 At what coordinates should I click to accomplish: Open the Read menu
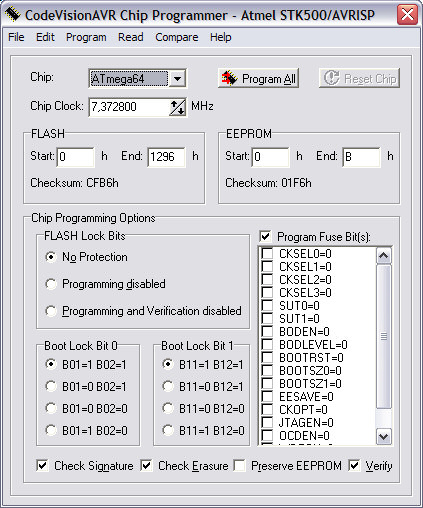pos(131,37)
